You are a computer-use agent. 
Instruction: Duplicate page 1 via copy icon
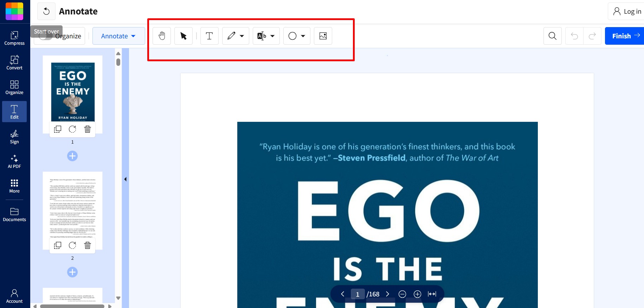[58, 129]
